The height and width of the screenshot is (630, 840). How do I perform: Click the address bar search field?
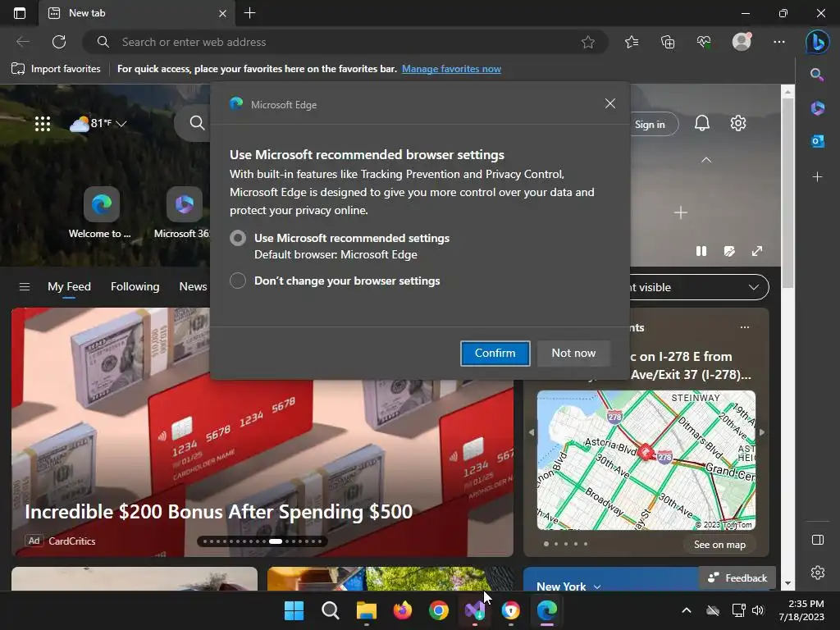pyautogui.click(x=345, y=42)
